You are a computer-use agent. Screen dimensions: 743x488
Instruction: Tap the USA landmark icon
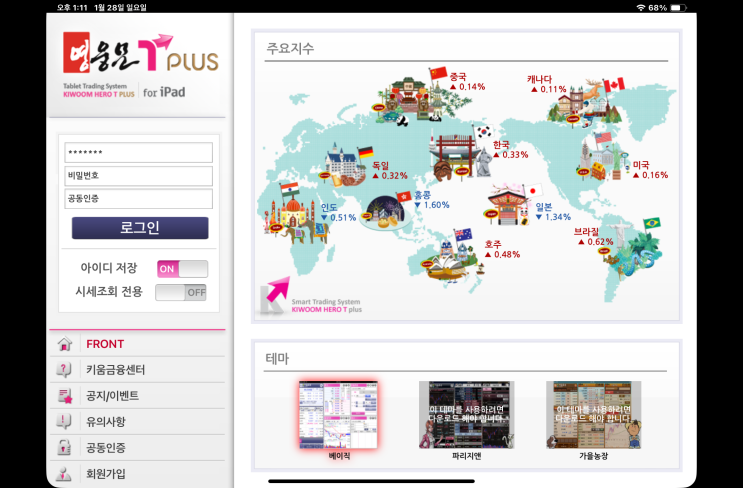click(602, 157)
